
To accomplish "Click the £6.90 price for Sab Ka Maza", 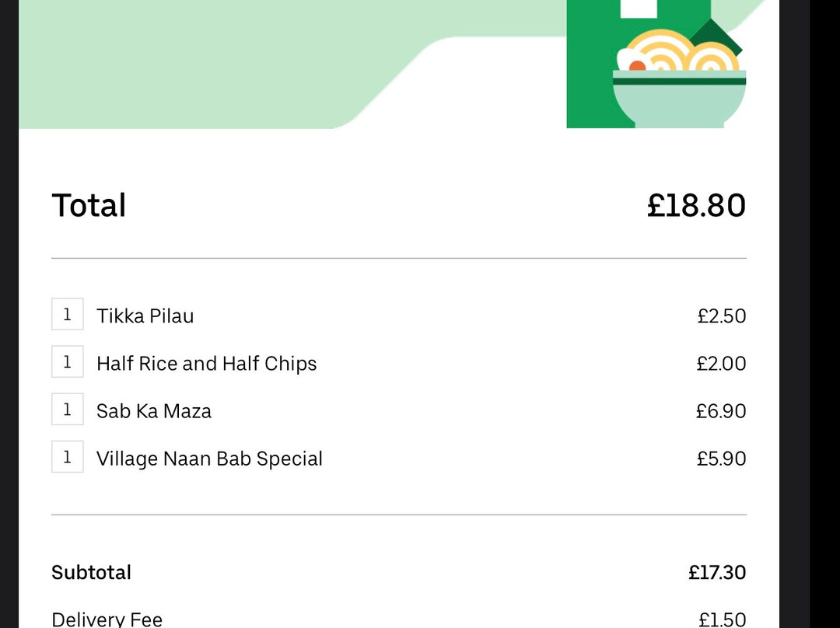I will [x=721, y=411].
